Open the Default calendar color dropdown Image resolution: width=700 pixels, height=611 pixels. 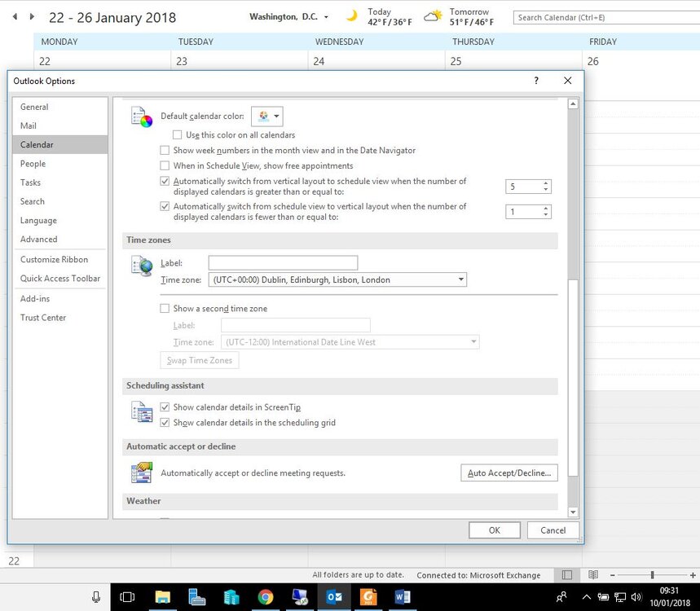267,116
